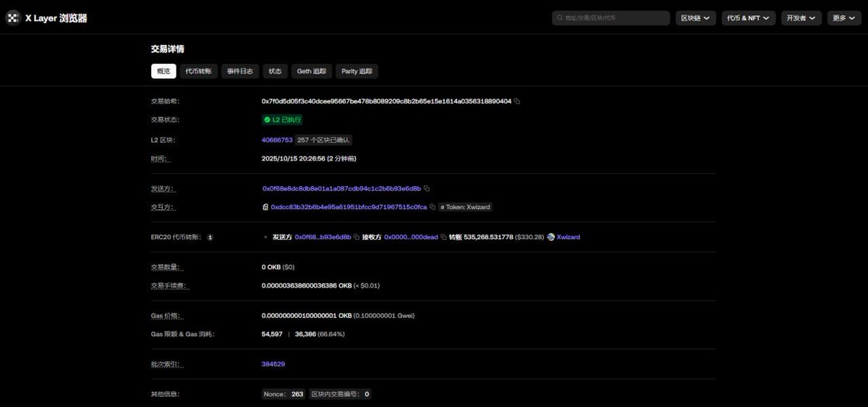Open batch index 384529 link
Image resolution: width=868 pixels, height=407 pixels.
[x=273, y=364]
